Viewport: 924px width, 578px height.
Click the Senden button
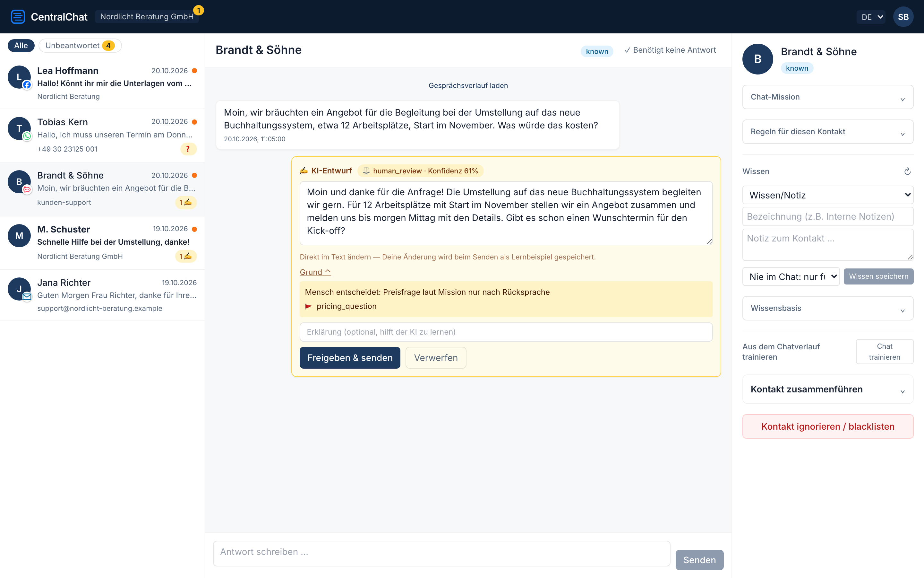[699, 560]
